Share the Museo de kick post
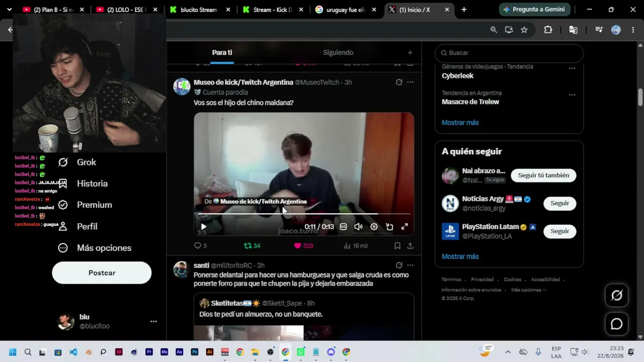The image size is (644, 362). 411,246
